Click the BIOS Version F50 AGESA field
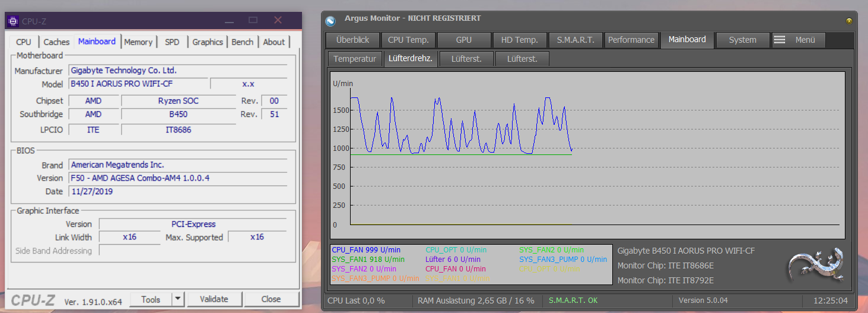This screenshot has width=868, height=313. 178,178
